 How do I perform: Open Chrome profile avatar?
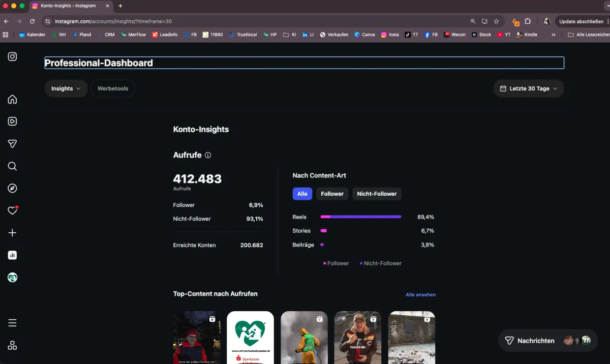pos(546,21)
